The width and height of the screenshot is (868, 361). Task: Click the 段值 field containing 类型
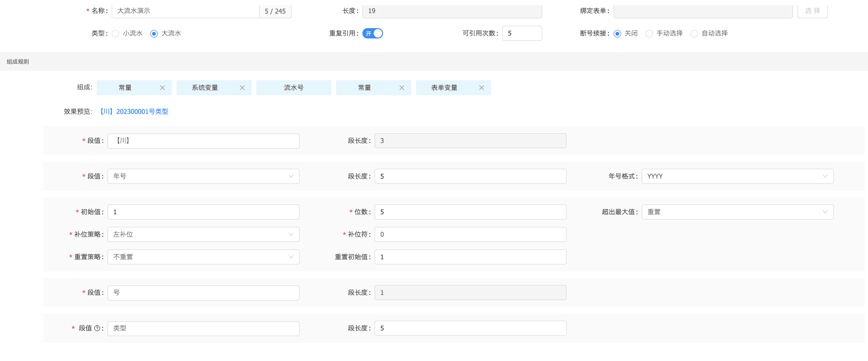point(203,328)
